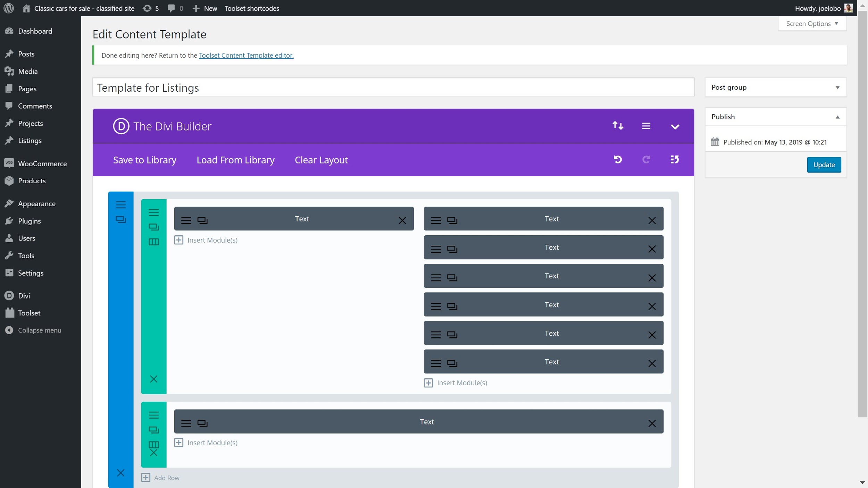Collapse the Divi Builder panel chevron
The height and width of the screenshot is (488, 868).
pyautogui.click(x=675, y=127)
